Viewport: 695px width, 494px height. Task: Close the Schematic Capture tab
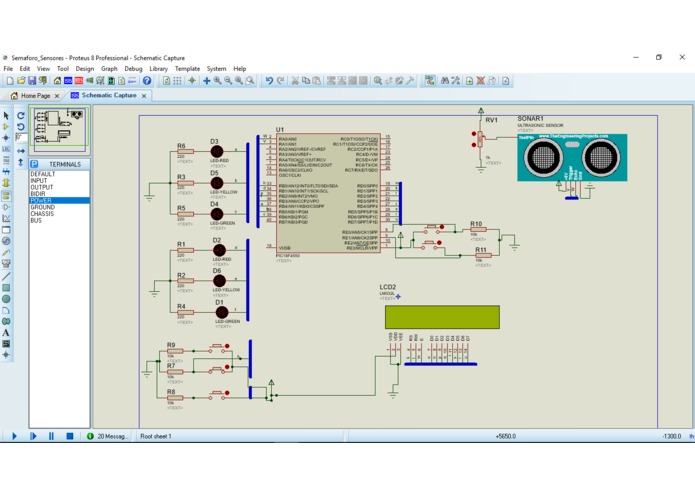tap(144, 96)
